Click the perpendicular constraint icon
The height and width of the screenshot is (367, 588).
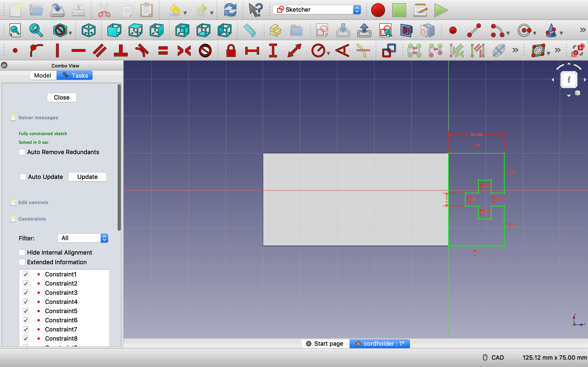pos(121,51)
